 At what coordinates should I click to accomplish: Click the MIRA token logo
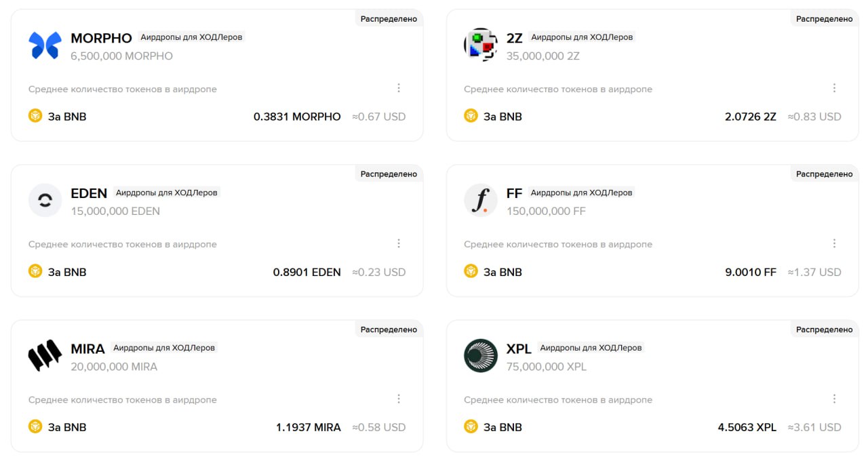click(45, 356)
